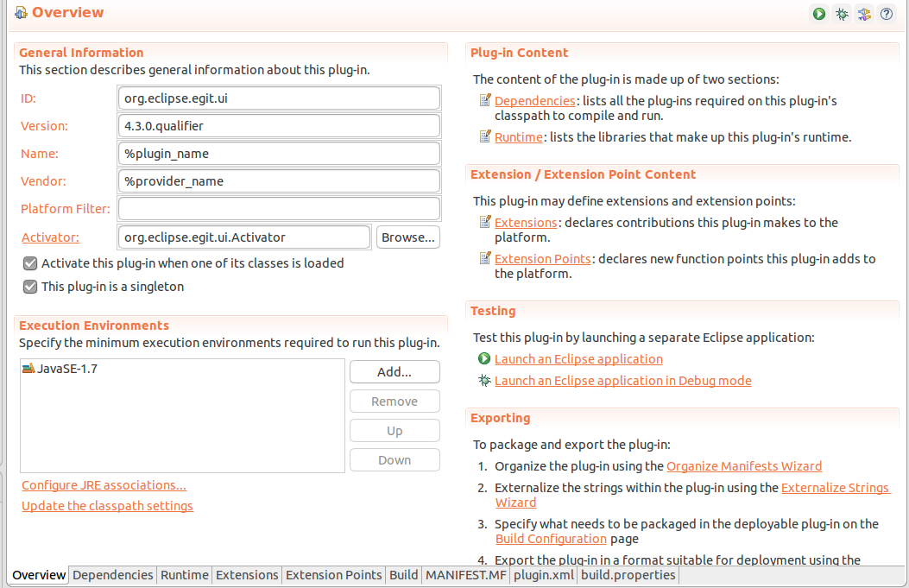The width and height of the screenshot is (909, 588).
Task: Click the 'Extension / Extension Point Content' heading
Action: [584, 174]
